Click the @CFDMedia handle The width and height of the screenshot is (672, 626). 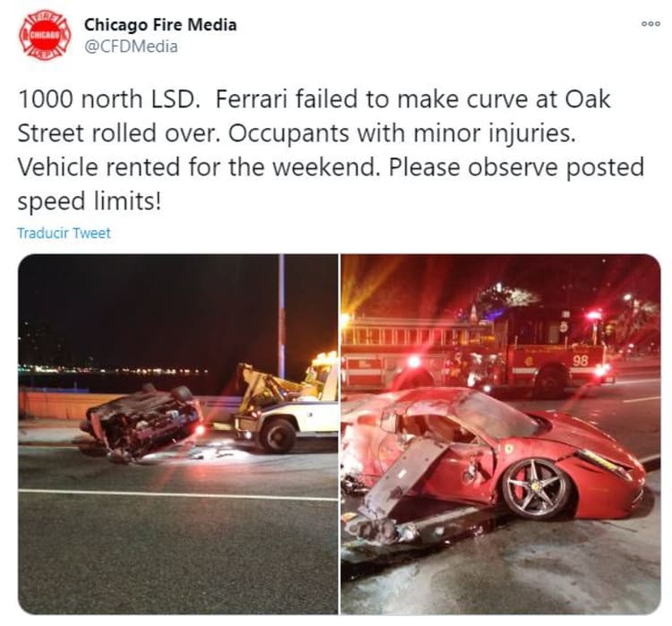pyautogui.click(x=131, y=47)
